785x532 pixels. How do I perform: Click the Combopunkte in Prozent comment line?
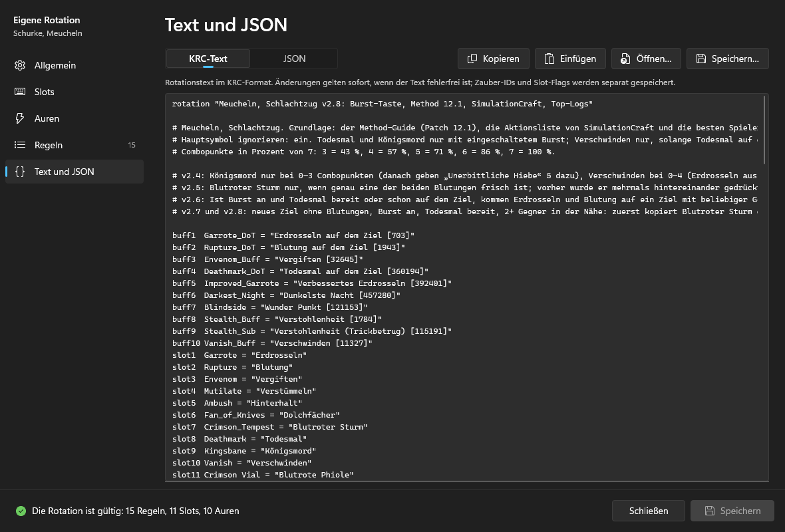[x=363, y=152]
